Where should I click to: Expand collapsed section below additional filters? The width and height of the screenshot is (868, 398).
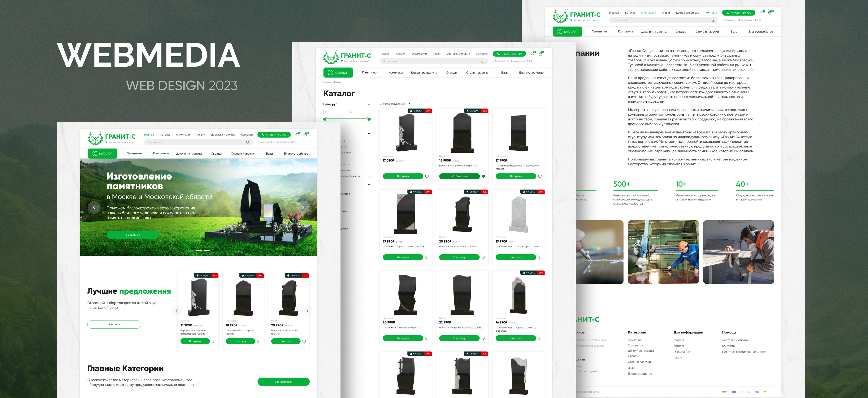tap(369, 185)
